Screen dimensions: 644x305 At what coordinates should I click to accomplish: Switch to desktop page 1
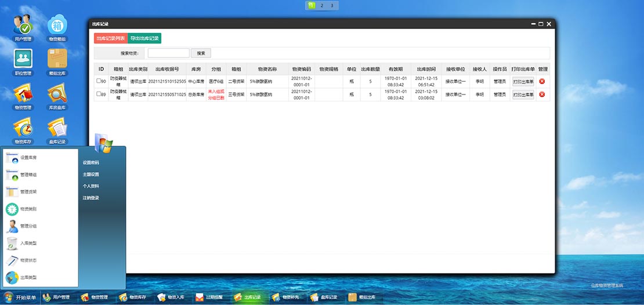312,5
